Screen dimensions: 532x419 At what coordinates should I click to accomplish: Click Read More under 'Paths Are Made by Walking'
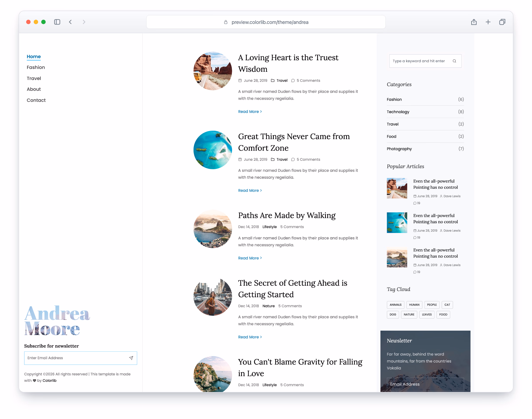[250, 258]
